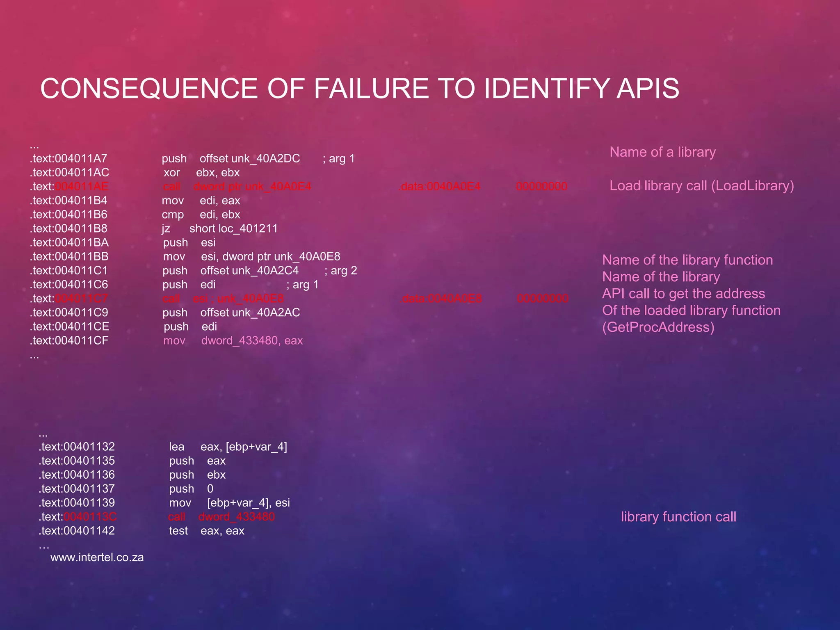840x630 pixels.
Task: Click the 'push 0' instruction
Action: (191, 488)
